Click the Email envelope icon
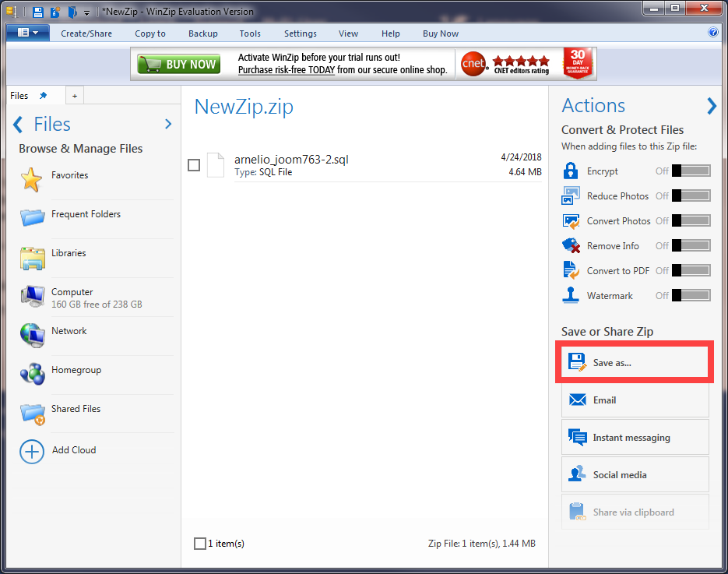The image size is (728, 574). [577, 400]
